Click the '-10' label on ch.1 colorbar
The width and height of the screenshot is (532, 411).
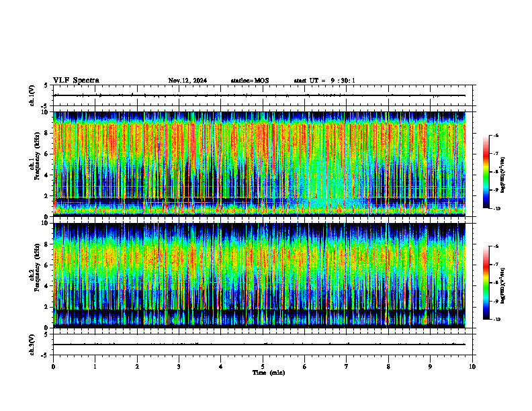coord(496,209)
